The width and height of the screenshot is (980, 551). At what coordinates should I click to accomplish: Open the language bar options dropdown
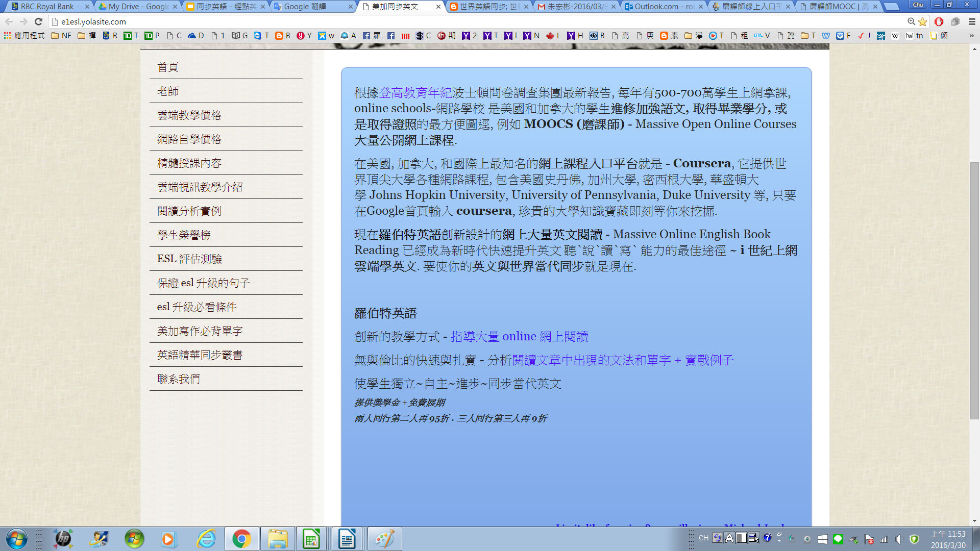pos(779,540)
